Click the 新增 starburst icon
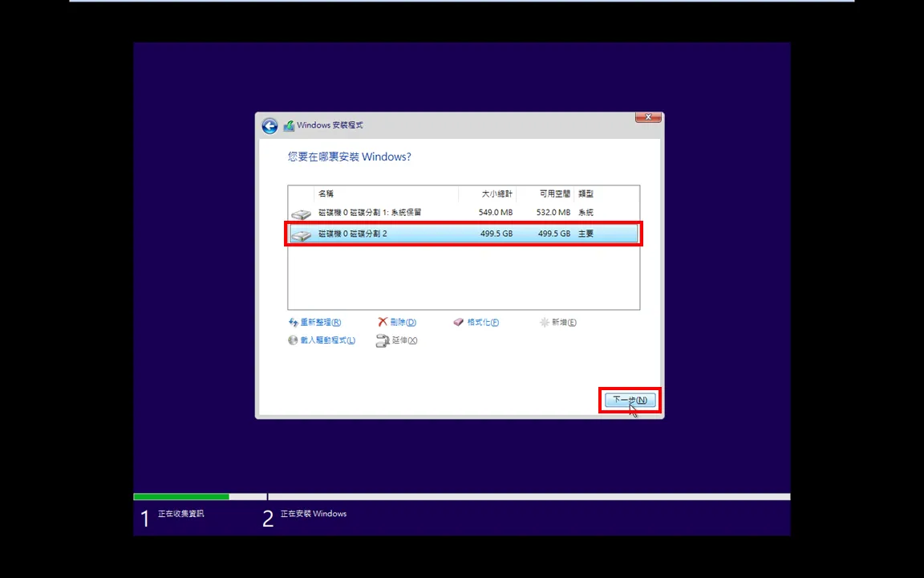Viewport: 924px width, 578px height. [x=545, y=322]
